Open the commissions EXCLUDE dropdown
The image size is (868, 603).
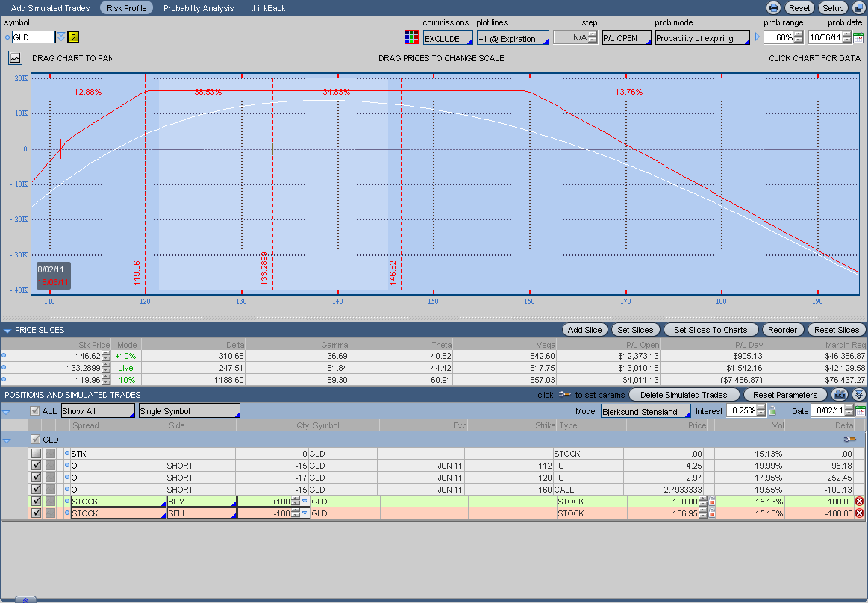[448, 38]
